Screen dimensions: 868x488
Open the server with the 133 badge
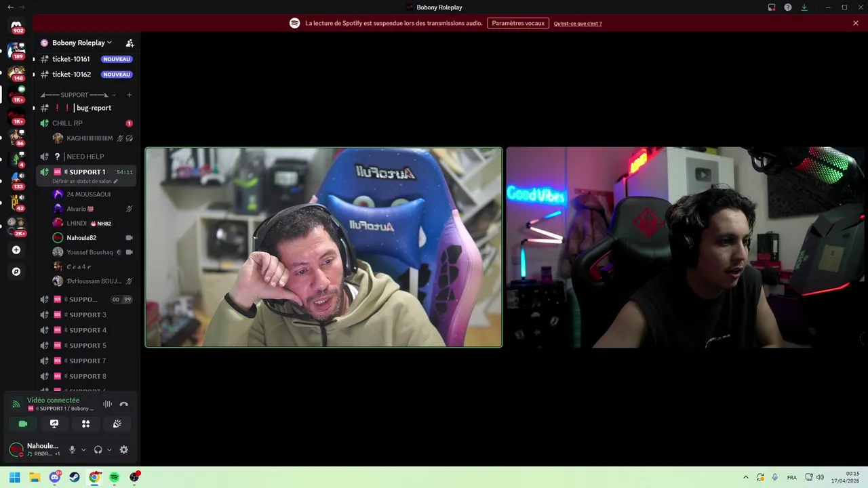16,181
